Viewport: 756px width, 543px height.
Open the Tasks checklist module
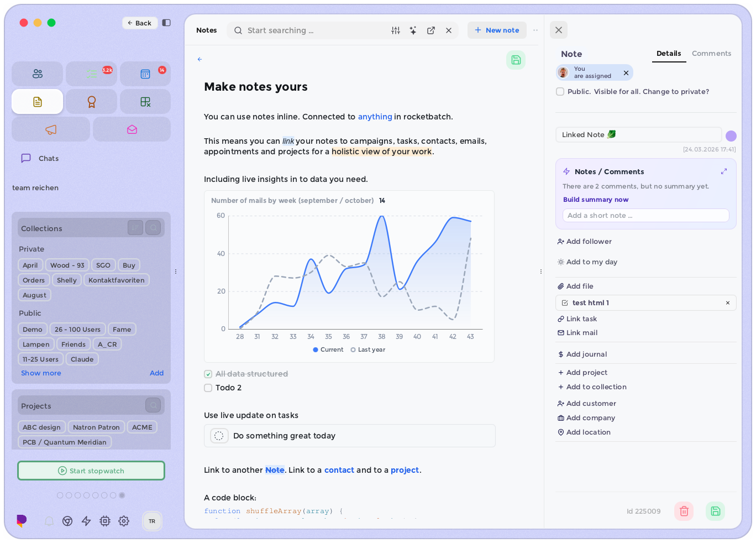point(92,74)
